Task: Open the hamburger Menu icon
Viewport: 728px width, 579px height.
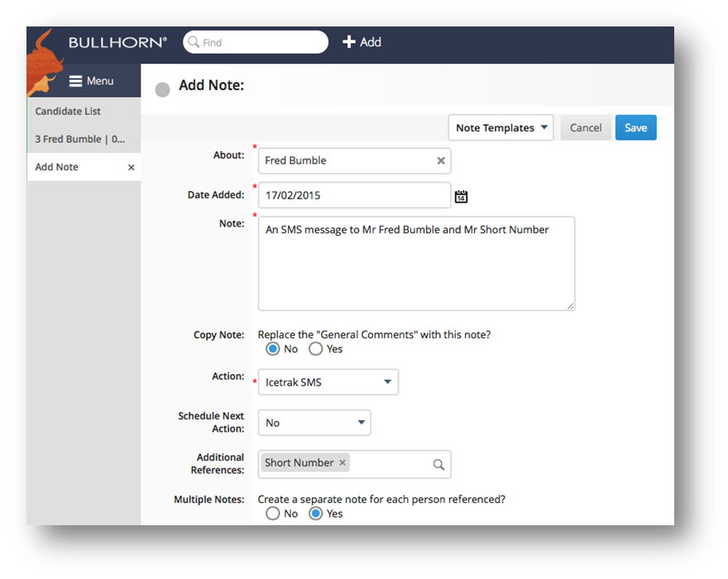Action: [75, 81]
